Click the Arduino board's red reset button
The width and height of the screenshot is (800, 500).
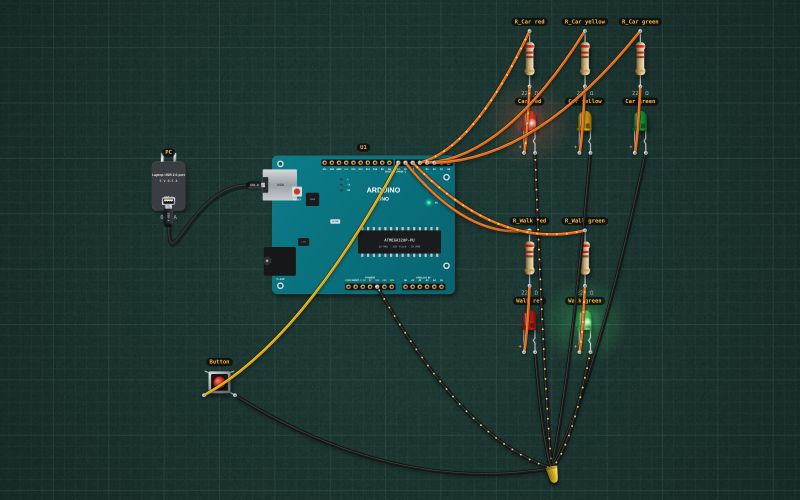pyautogui.click(x=297, y=191)
